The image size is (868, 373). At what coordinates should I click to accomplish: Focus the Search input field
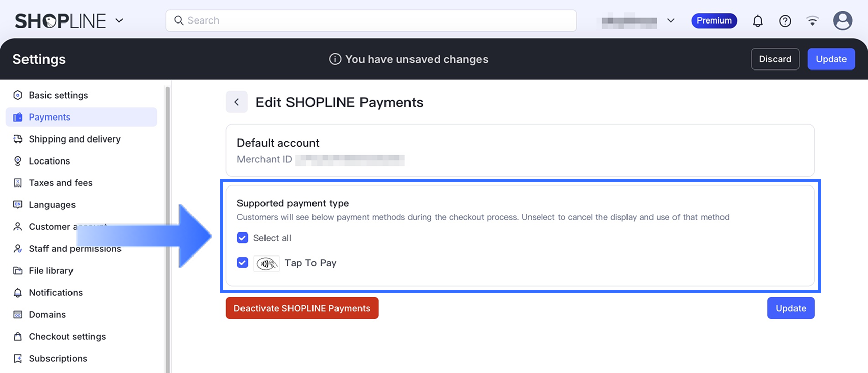[378, 20]
